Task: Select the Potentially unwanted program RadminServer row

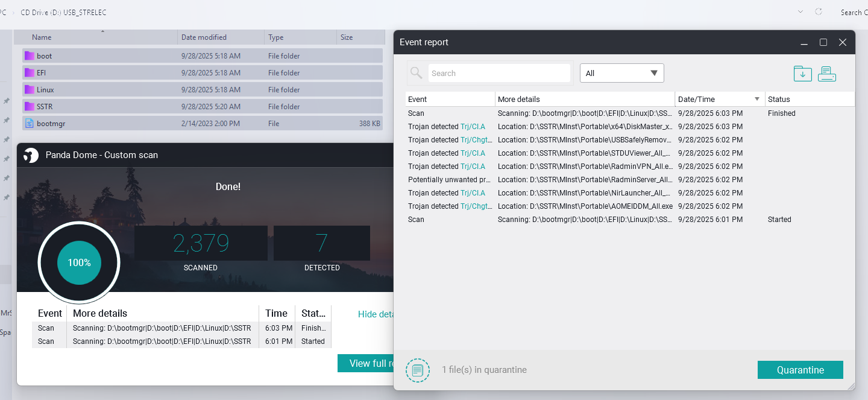Action: click(x=630, y=180)
